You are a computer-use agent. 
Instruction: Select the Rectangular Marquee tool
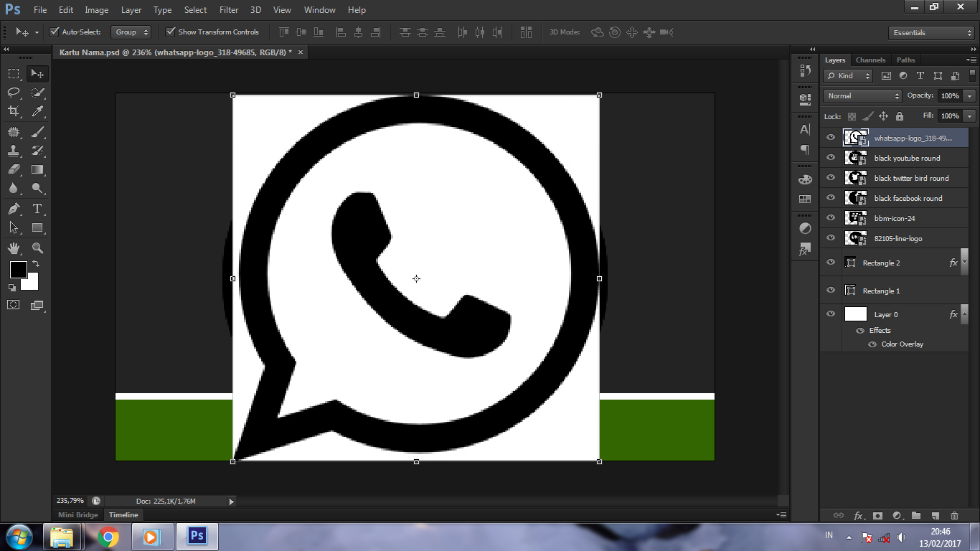14,73
